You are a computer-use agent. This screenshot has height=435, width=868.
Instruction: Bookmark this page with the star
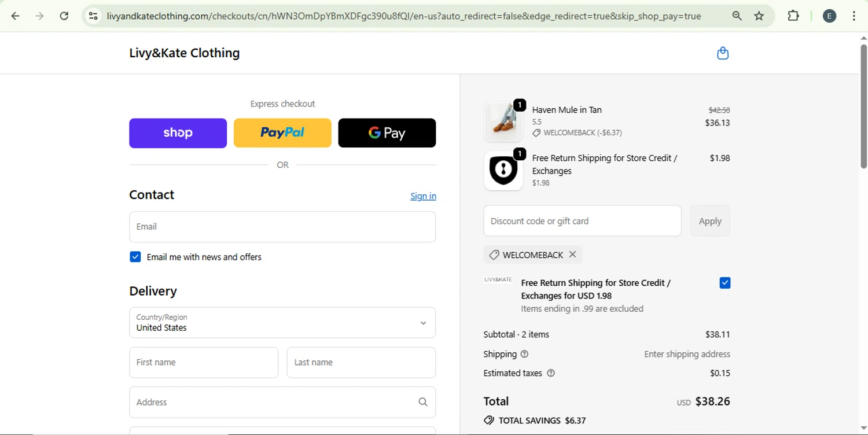[x=759, y=16]
